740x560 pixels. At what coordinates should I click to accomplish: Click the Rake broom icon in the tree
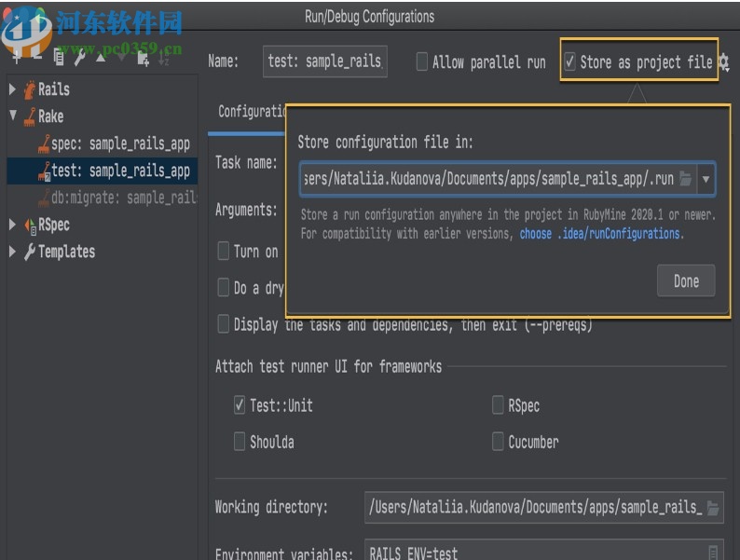(30, 116)
